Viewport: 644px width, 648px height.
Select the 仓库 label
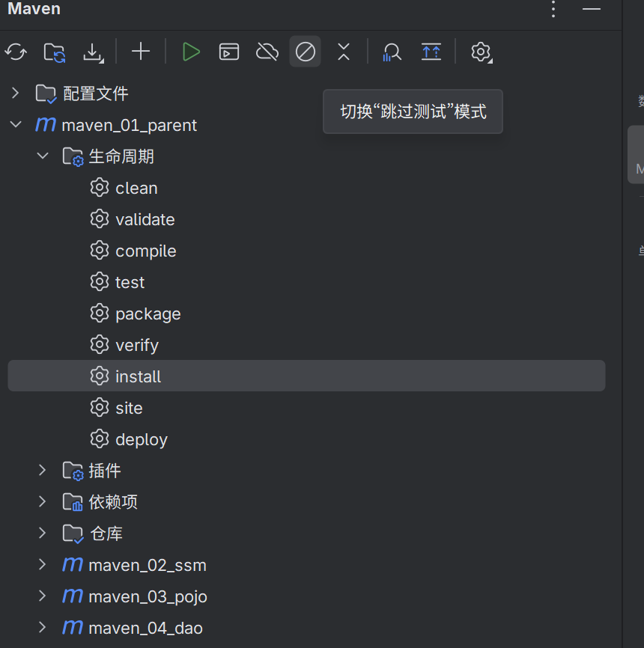pyautogui.click(x=106, y=533)
